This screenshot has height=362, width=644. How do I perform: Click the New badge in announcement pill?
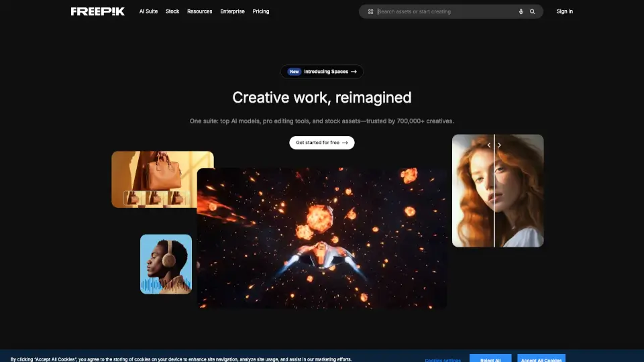294,72
